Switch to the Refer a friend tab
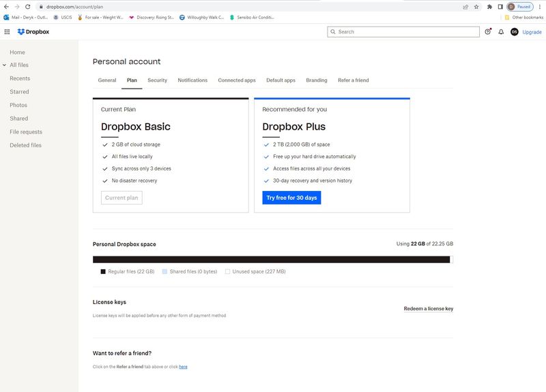Screen dimensions: 546x392 pos(353,80)
